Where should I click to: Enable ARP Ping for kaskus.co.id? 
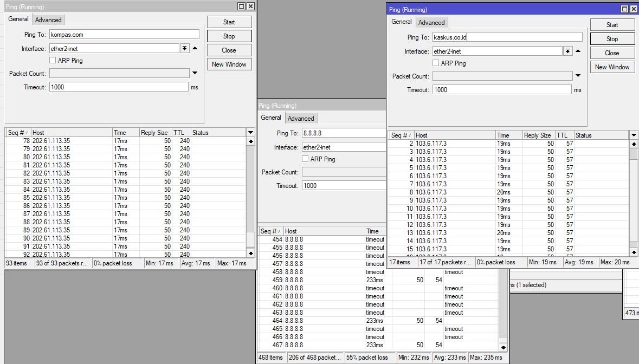click(436, 63)
